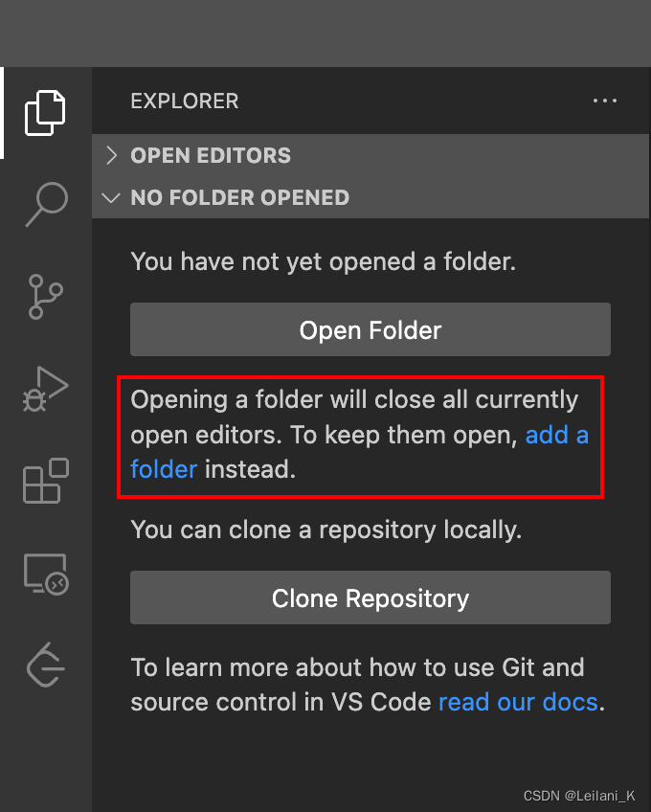
Task: Click "You can clone a repository locally" text
Action: tap(326, 530)
